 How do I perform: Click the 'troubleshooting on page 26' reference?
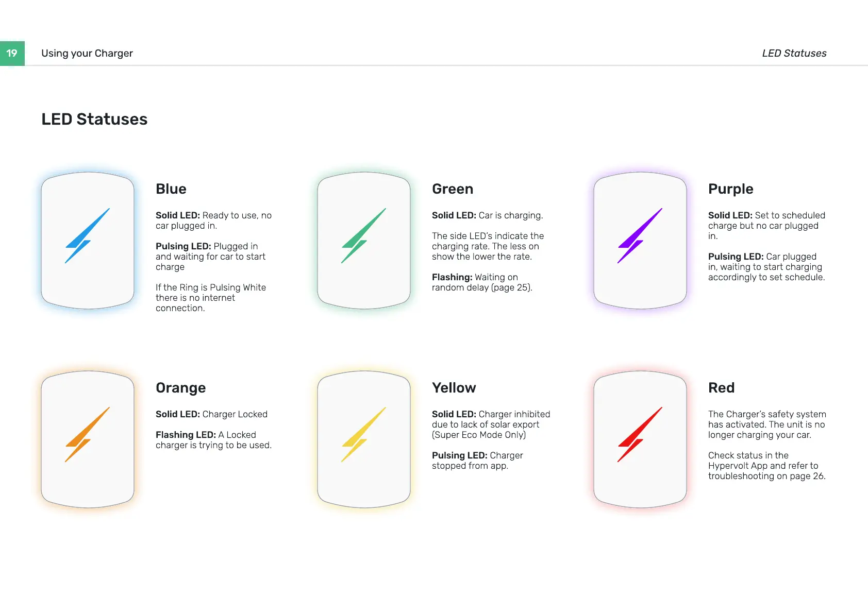click(x=766, y=476)
